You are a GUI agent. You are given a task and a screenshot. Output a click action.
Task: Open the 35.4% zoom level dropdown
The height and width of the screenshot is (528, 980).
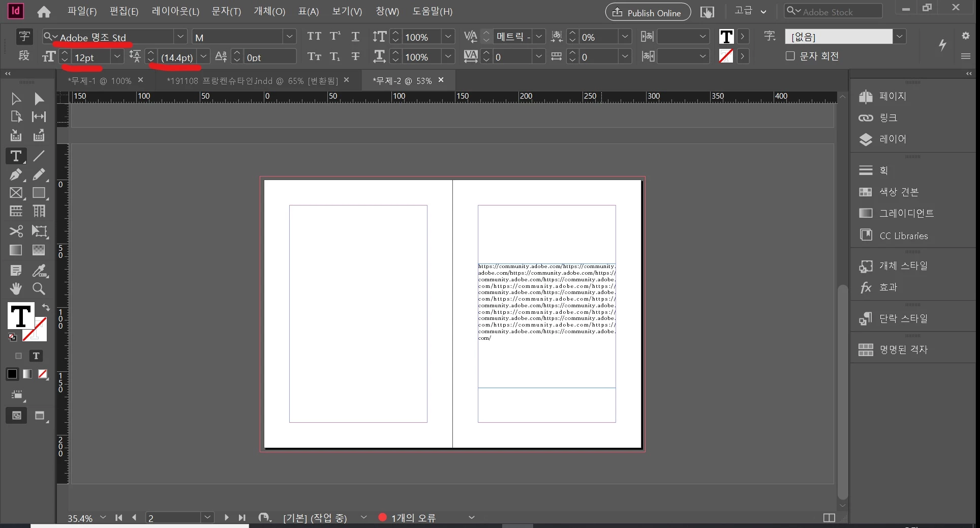[x=103, y=518]
